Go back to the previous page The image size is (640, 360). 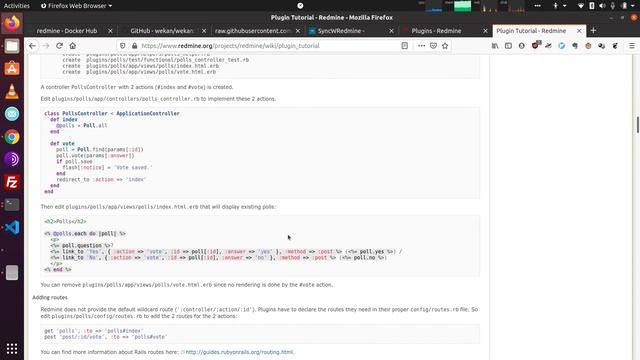pyautogui.click(x=32, y=46)
